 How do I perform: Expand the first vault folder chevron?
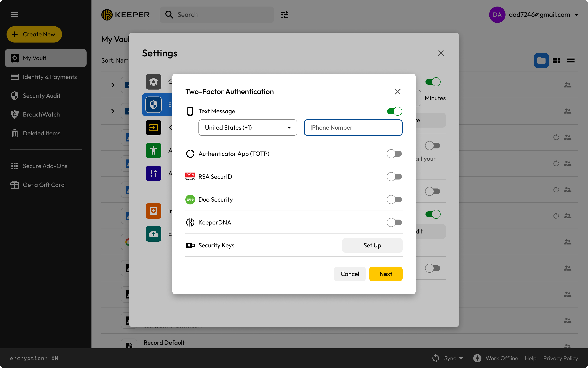pos(112,85)
